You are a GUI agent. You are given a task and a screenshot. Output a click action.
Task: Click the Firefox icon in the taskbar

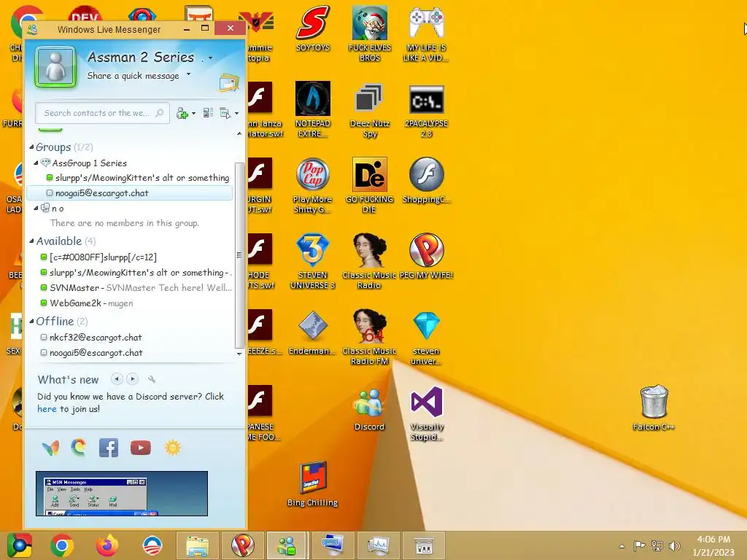click(x=107, y=545)
